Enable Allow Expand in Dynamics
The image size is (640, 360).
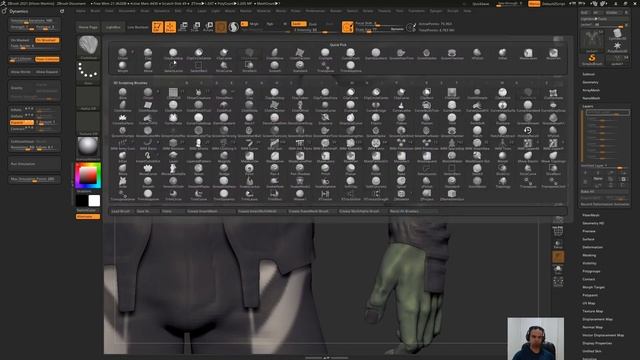click(47, 72)
